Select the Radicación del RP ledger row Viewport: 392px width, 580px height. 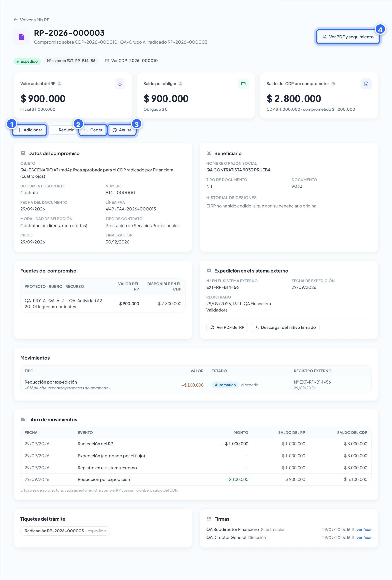[x=196, y=444]
